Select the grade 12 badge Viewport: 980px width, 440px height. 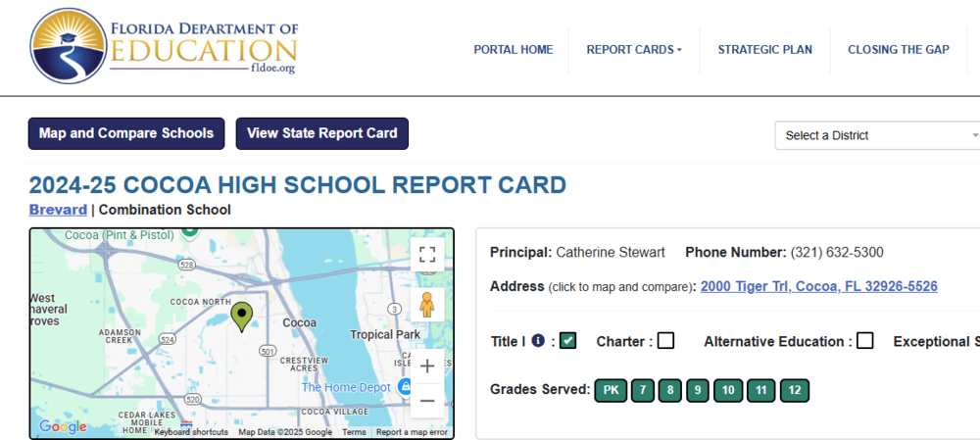[x=795, y=391]
